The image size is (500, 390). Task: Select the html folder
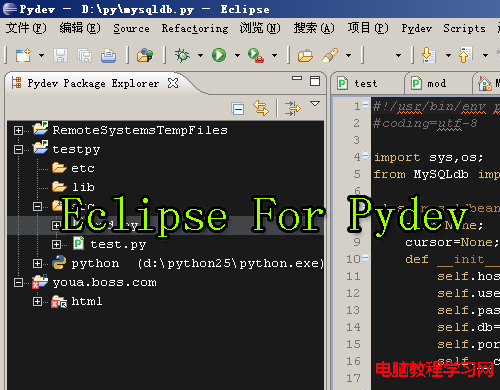(87, 301)
